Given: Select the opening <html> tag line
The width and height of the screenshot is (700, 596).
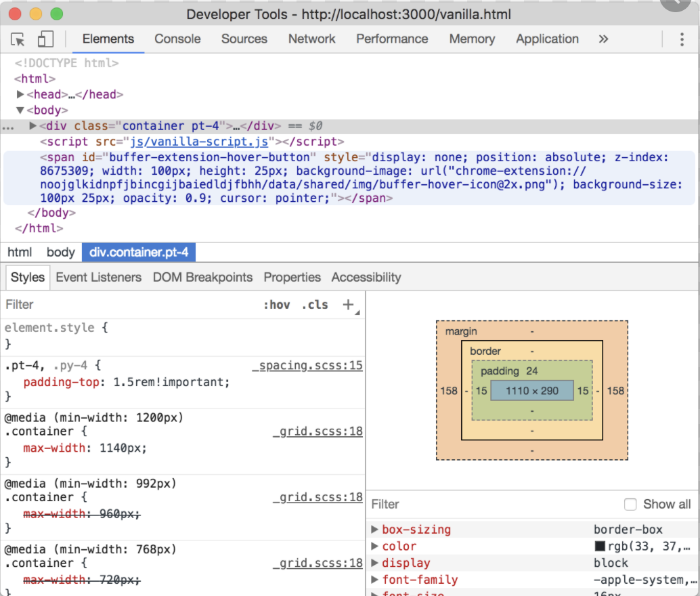Looking at the screenshot, I should (35, 79).
